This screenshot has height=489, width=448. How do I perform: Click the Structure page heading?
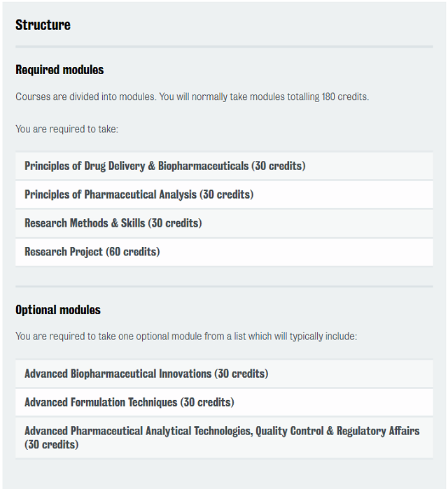pos(43,25)
